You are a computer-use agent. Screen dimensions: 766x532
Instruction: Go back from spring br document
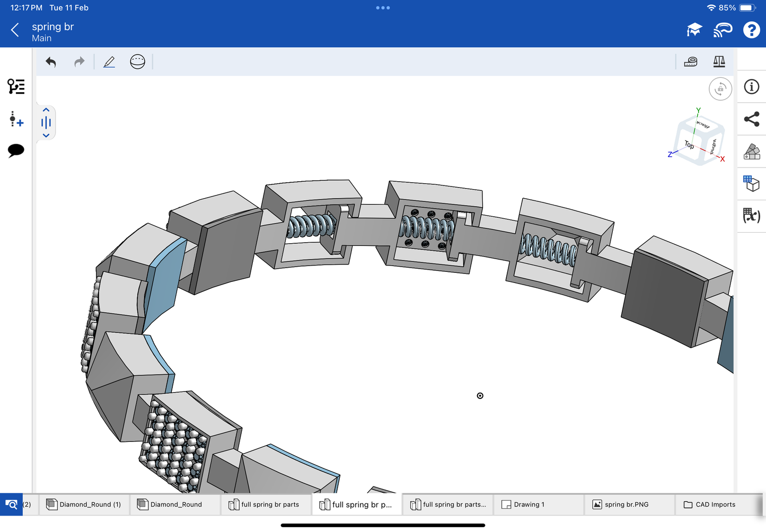(x=15, y=30)
